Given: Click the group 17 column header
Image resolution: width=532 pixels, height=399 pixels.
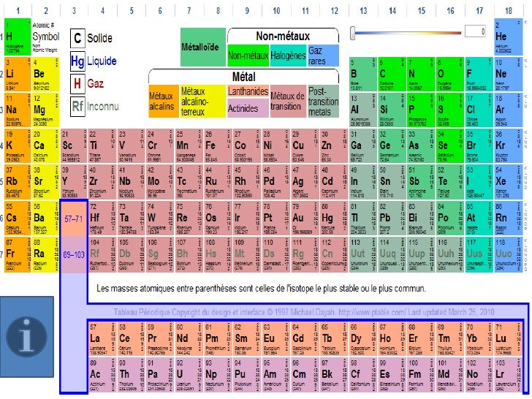Looking at the screenshot, I should [479, 11].
